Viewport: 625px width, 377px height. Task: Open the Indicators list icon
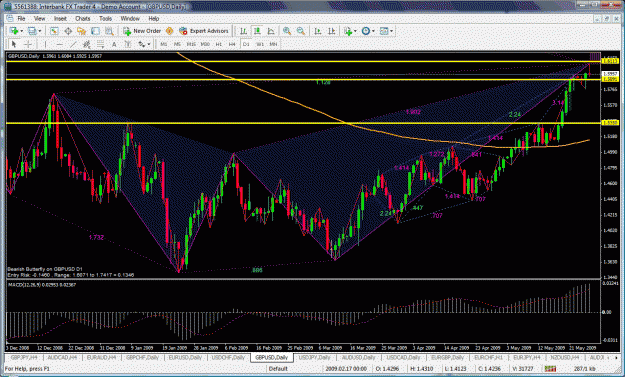click(348, 31)
